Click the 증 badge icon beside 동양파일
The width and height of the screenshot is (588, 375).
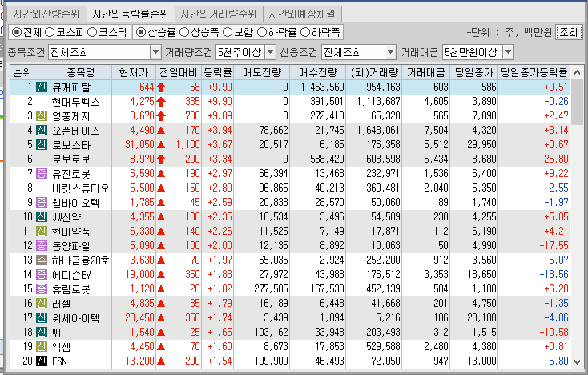click(x=41, y=246)
